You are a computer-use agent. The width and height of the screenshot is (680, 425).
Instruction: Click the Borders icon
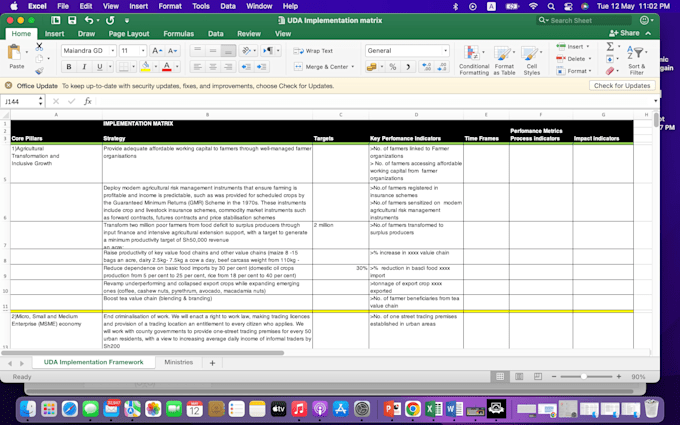124,67
